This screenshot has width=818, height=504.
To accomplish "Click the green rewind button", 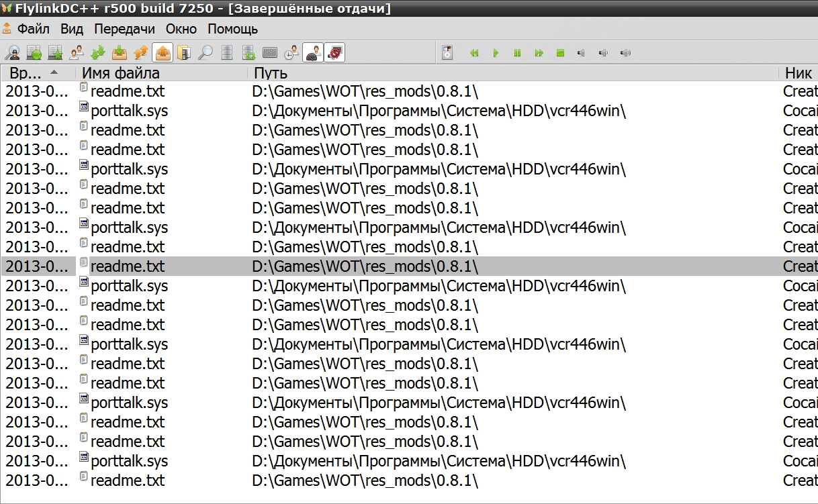I will (474, 53).
